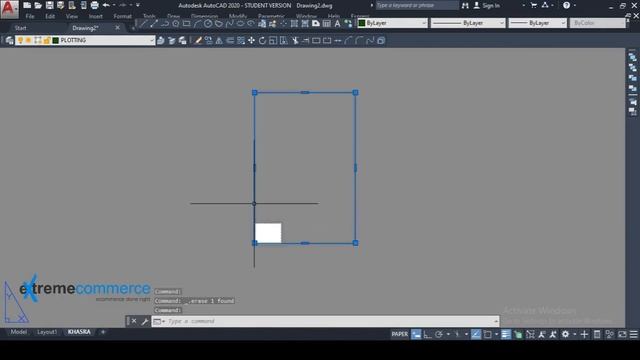Open the AutoCAD application menu logo

[9, 9]
